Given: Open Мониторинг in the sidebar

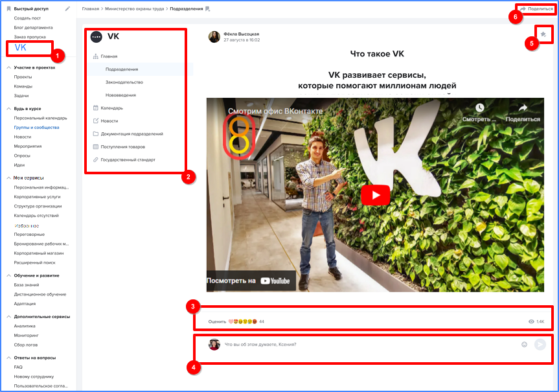Looking at the screenshot, I should (26, 335).
